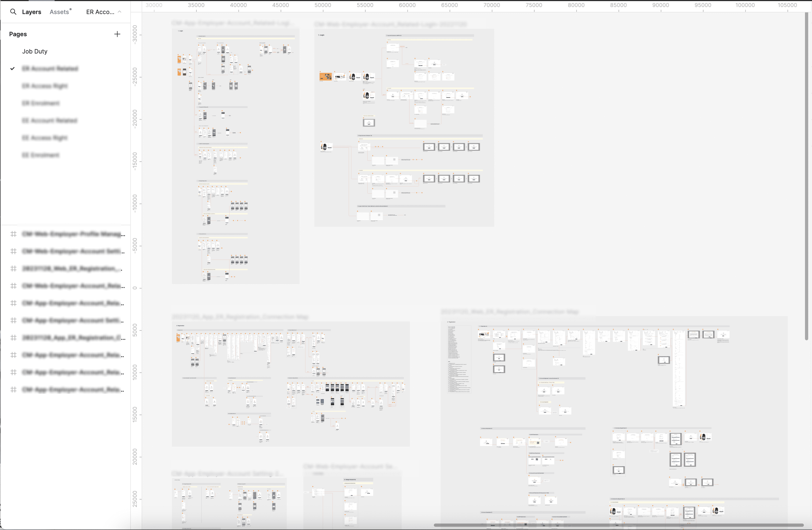Click the frame icon beside CM-Web-Employer-Account Setti... layer

[14, 251]
